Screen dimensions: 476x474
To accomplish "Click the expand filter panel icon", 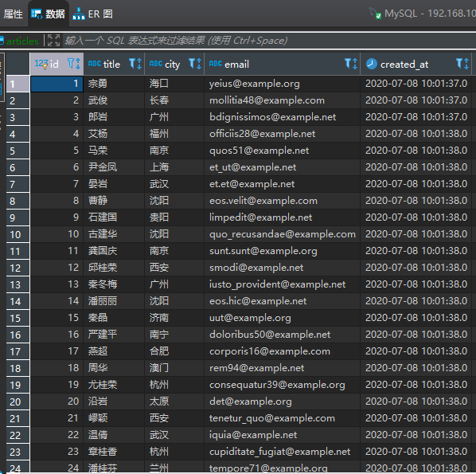I will click(54, 41).
